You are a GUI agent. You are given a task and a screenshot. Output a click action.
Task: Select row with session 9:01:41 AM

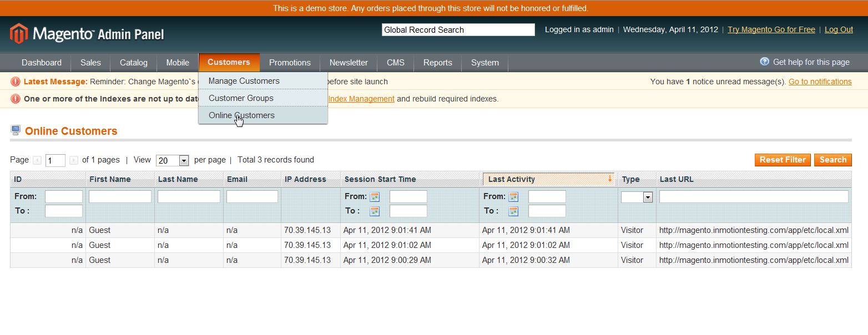(x=431, y=230)
